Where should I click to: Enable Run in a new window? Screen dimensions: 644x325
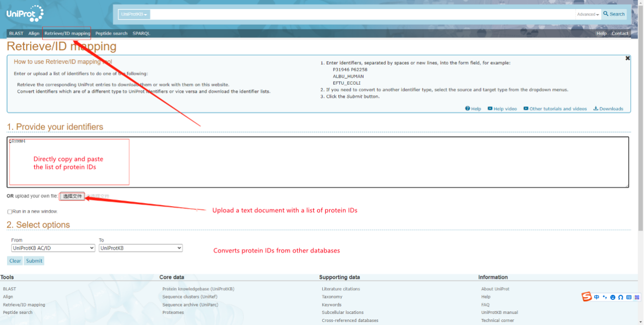point(10,212)
